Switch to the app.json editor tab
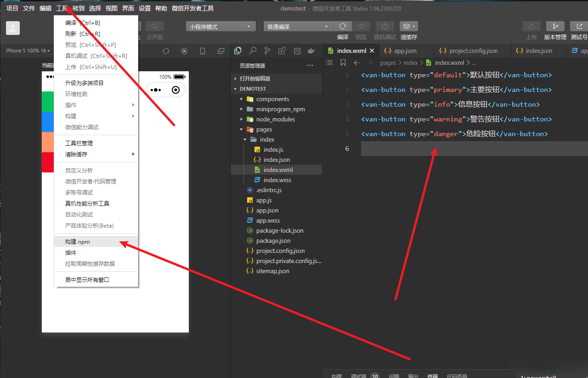Viewport: 588px width, 378px height. coord(405,51)
